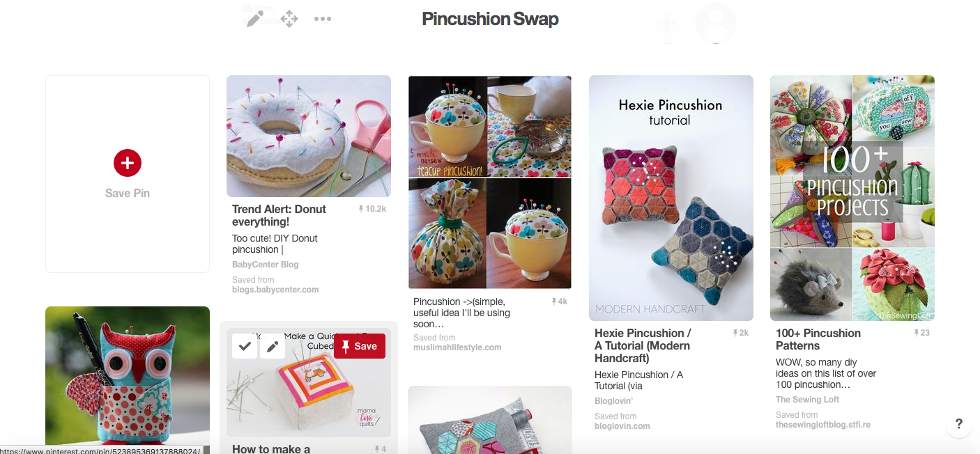Click the question mark help button
This screenshot has width=980, height=454.
tap(959, 423)
